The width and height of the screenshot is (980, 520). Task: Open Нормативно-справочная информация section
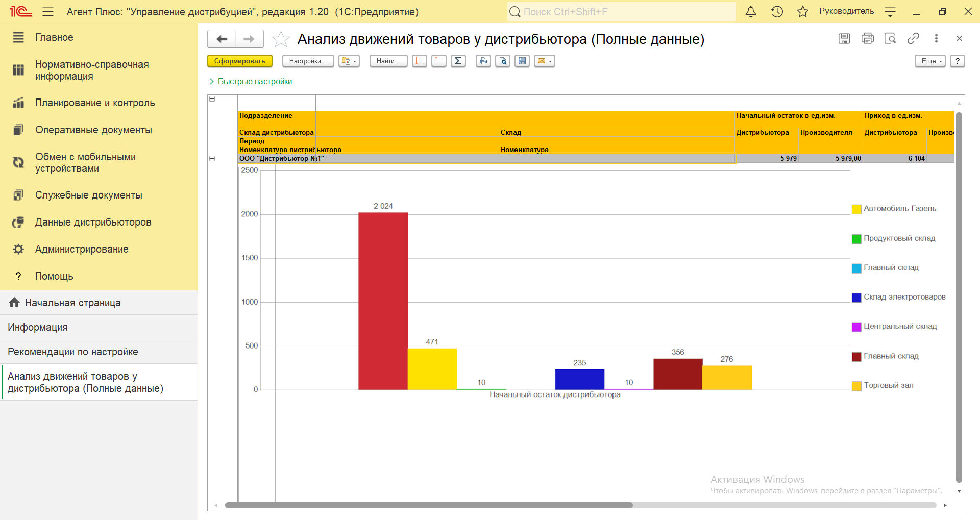click(99, 70)
